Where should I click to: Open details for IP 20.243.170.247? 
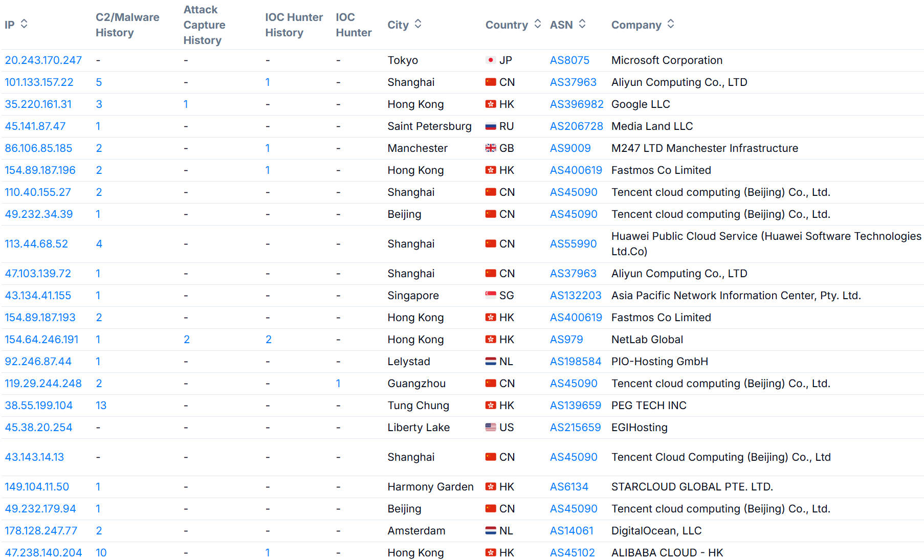[x=43, y=60]
